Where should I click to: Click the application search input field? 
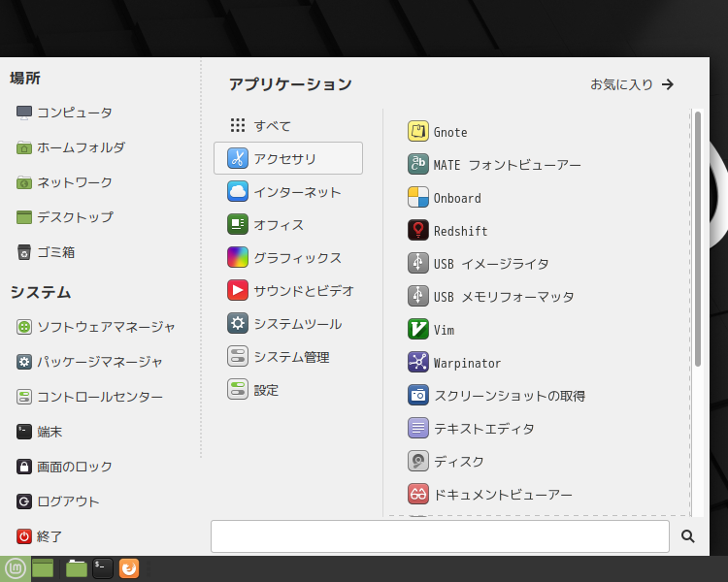440,536
